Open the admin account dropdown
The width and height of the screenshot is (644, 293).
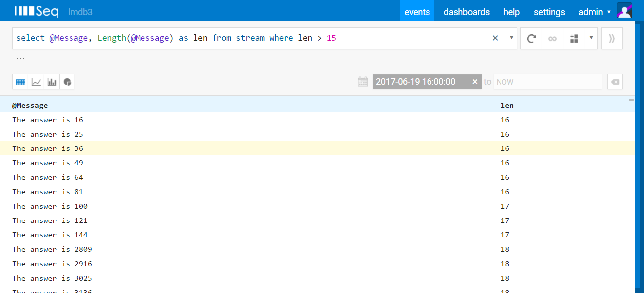[x=594, y=12]
